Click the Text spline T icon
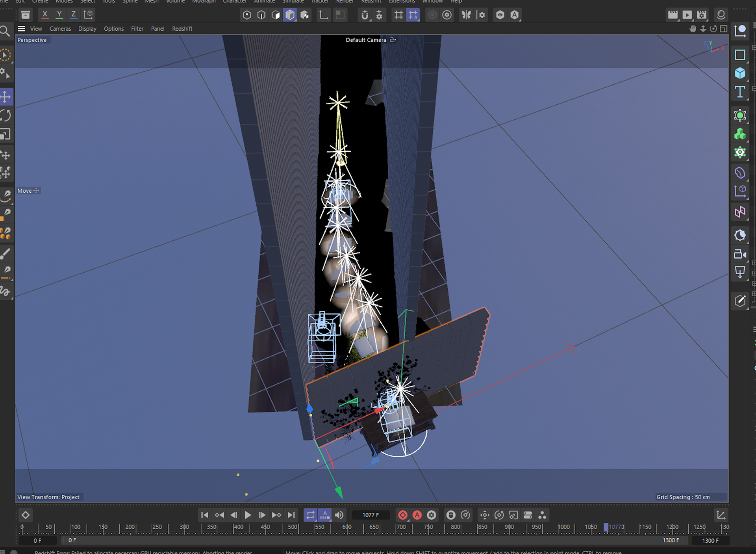This screenshot has height=554, width=756. point(740,92)
